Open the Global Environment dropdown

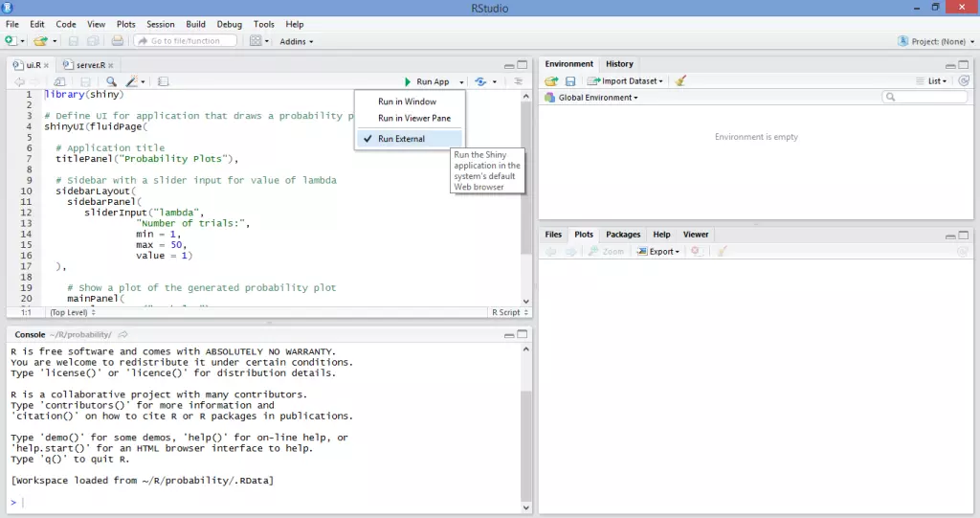pos(591,98)
